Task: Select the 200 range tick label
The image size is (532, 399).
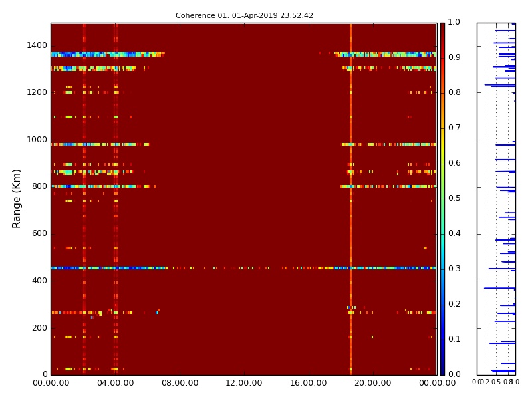Action: tap(39, 328)
